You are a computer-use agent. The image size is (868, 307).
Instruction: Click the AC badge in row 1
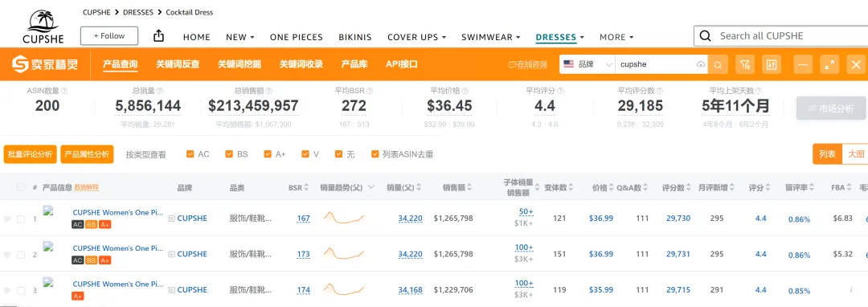(77, 224)
